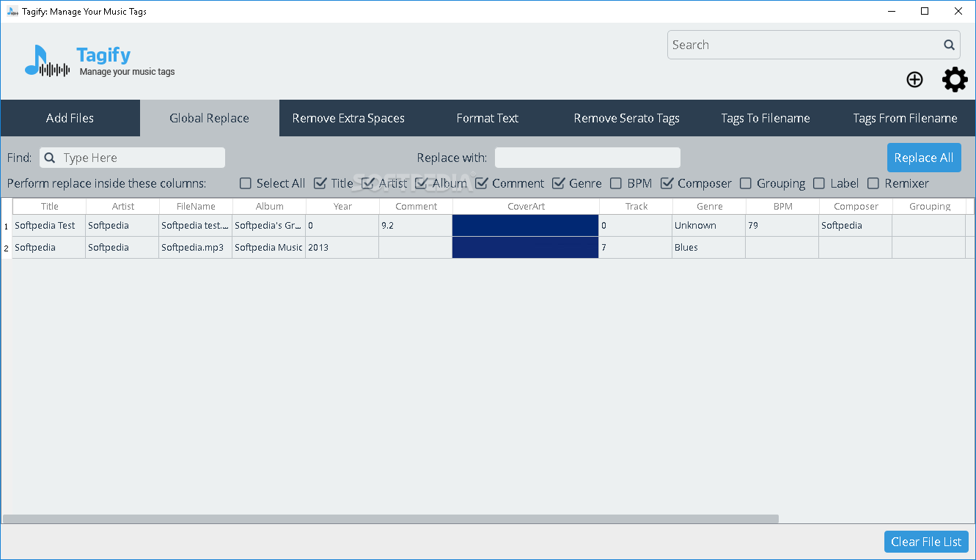Uncheck the Title column checkbox
This screenshot has height=560, width=976.
tap(320, 183)
